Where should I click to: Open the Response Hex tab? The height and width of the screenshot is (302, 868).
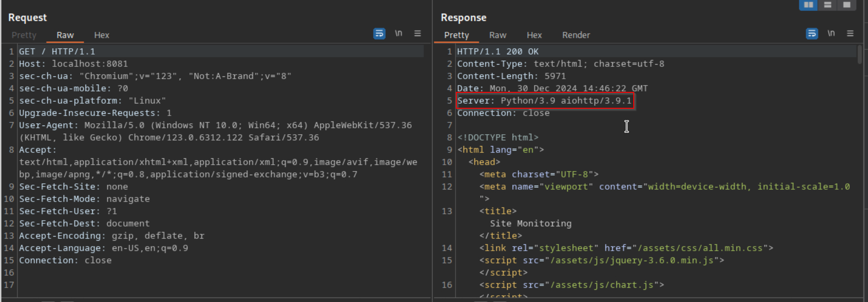coord(534,35)
